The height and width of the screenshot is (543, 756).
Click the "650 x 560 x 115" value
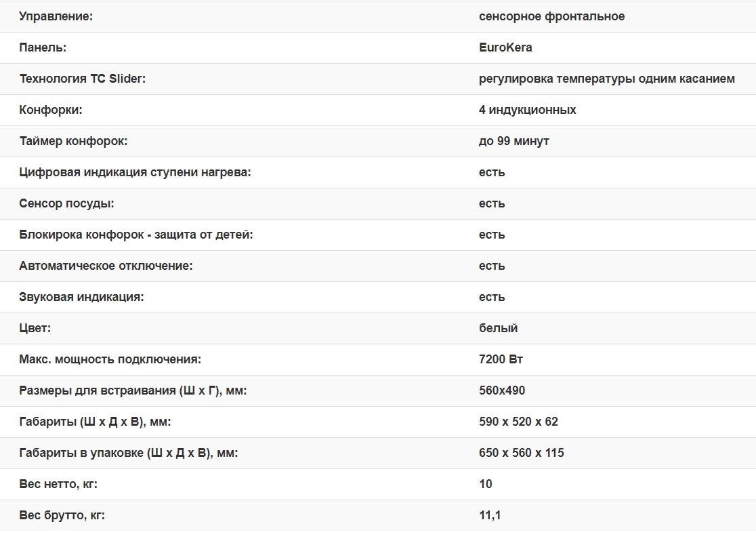[521, 453]
